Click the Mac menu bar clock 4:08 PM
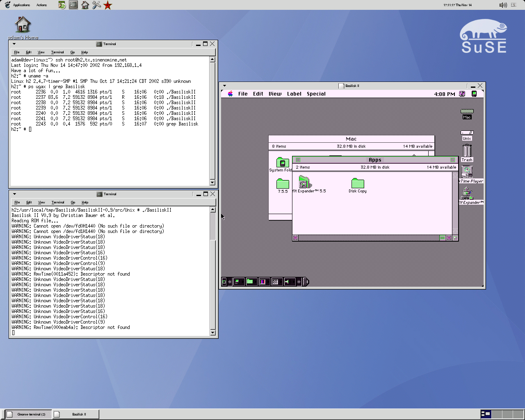525x420 pixels. 445,94
